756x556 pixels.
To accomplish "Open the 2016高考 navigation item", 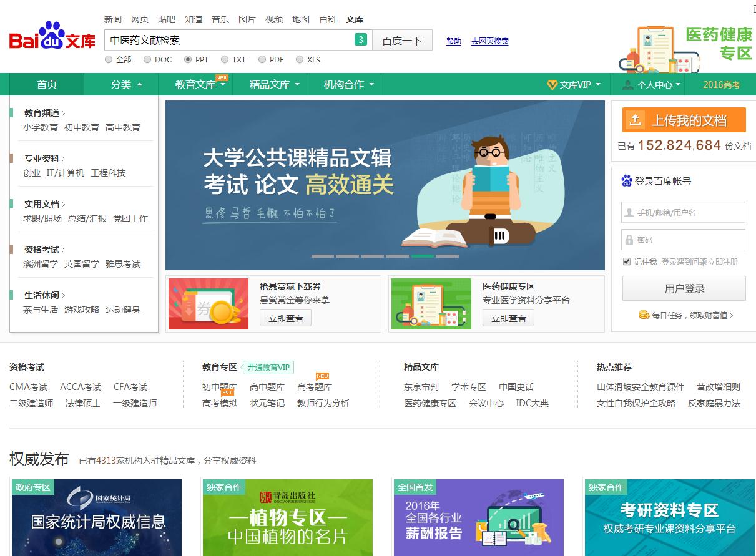I will click(721, 85).
